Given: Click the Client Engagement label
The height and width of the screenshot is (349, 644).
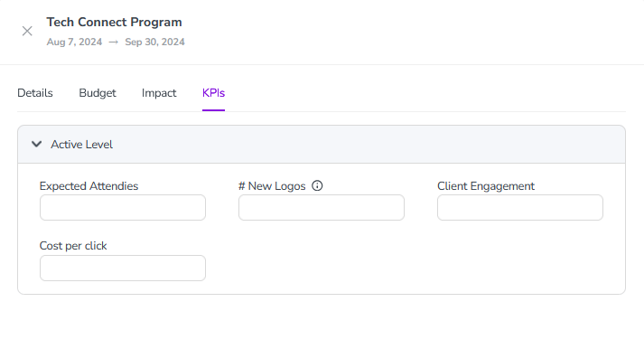Looking at the screenshot, I should (486, 186).
